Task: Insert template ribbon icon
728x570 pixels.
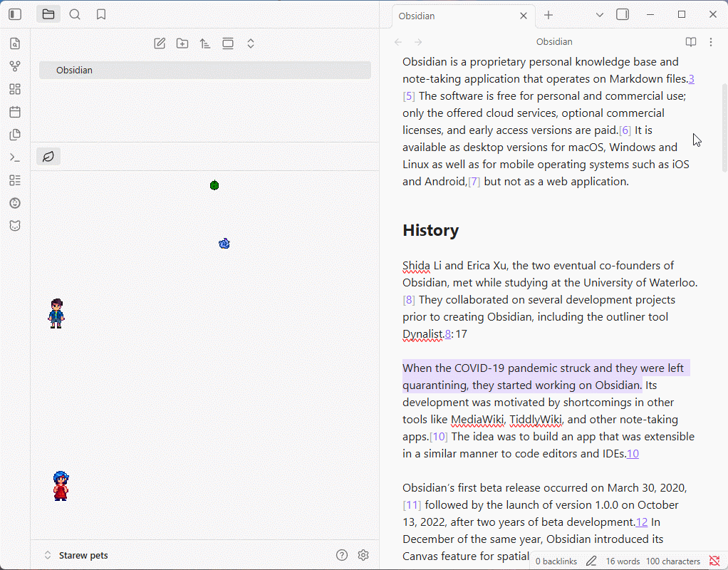Action: 15,135
